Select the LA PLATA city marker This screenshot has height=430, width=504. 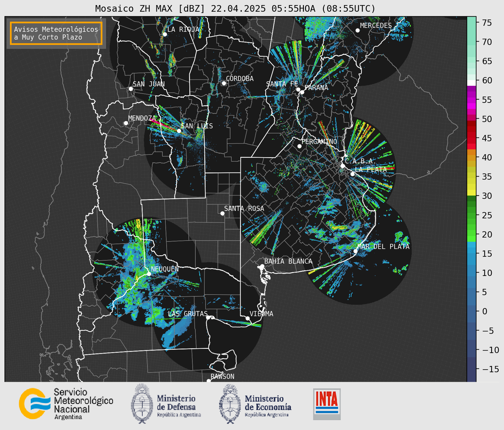[x=353, y=174]
